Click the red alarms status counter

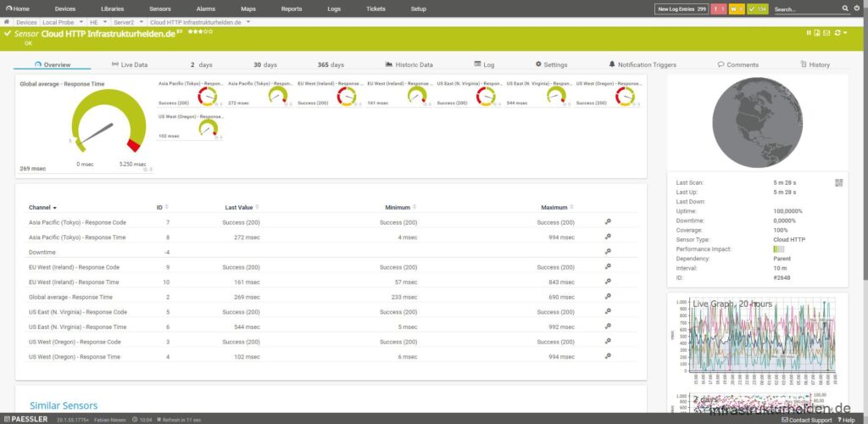(718, 9)
